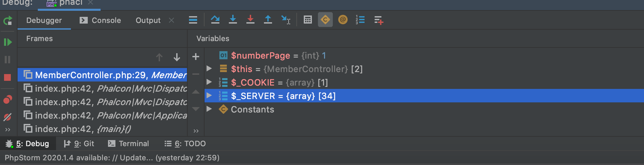Open Terminal tool window

(x=128, y=144)
